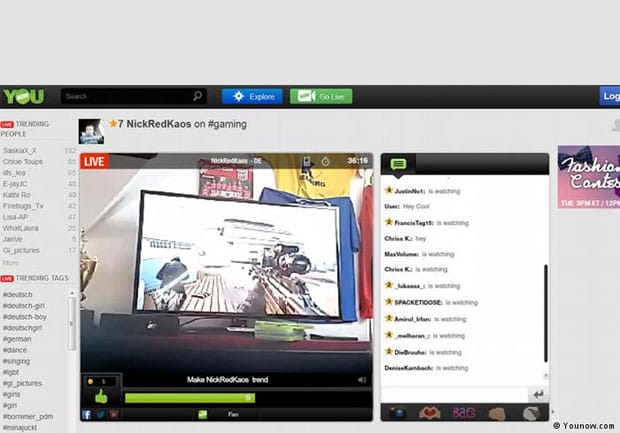Open the #deutsch tag
The width and height of the screenshot is (620, 433).
tap(18, 295)
